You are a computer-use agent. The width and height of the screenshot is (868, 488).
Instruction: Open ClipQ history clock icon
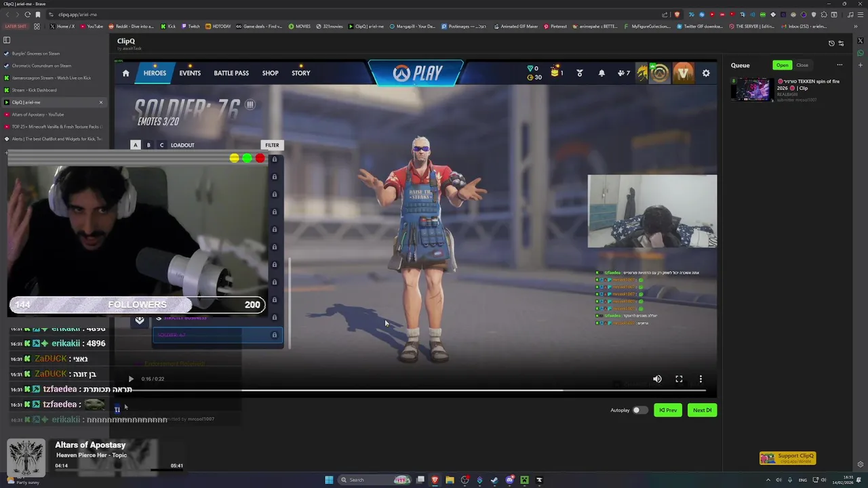click(x=831, y=43)
